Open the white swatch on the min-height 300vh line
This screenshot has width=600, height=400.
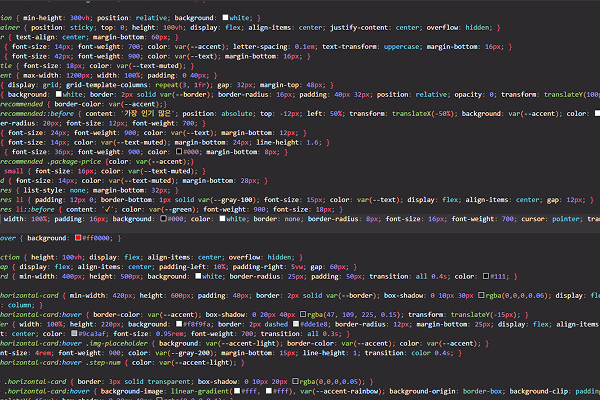(225, 18)
